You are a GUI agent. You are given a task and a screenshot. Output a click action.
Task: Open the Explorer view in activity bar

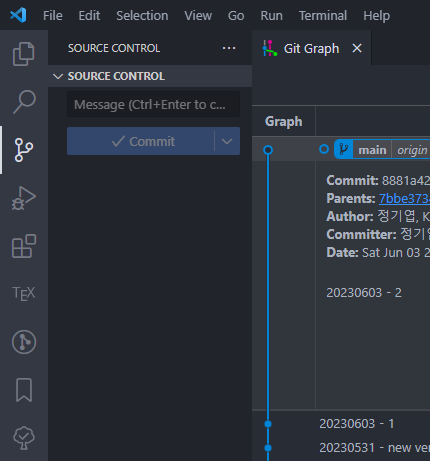point(24,54)
